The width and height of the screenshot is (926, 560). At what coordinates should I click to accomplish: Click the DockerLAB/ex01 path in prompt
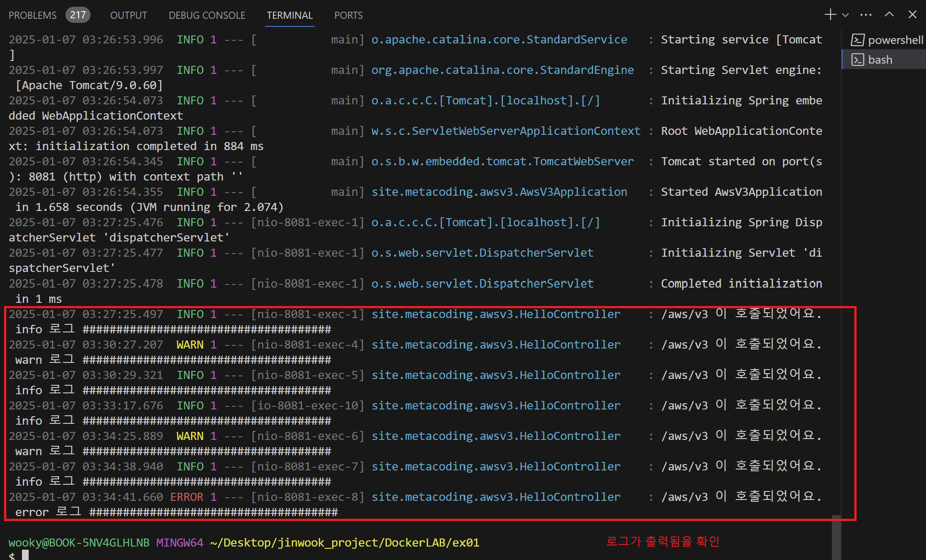pos(432,543)
